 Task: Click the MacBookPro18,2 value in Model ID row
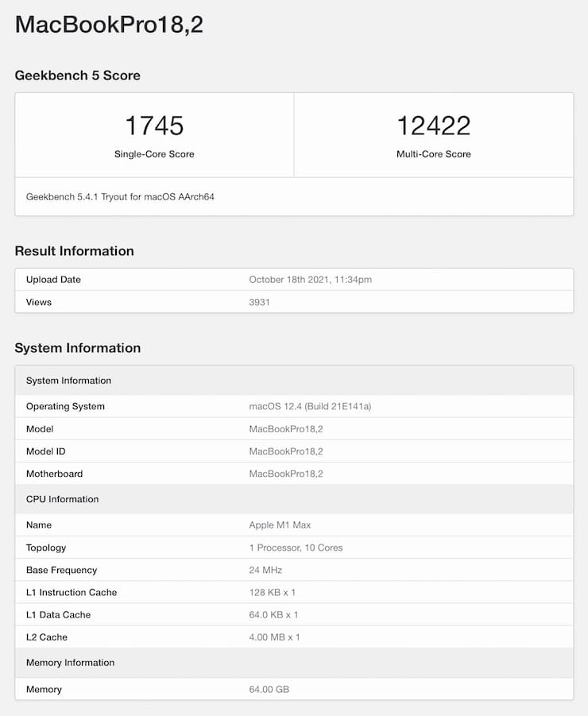point(286,451)
